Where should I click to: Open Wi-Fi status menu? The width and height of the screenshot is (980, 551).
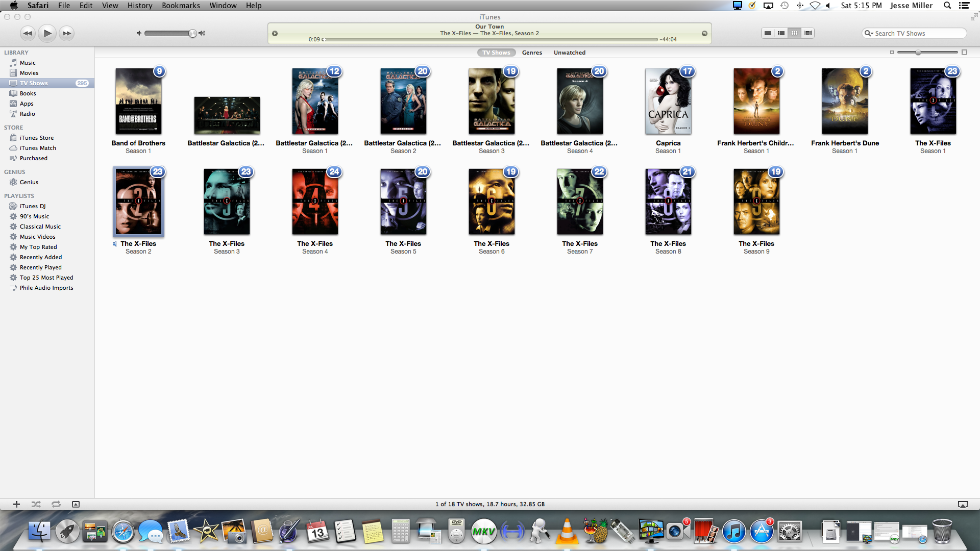(x=815, y=6)
